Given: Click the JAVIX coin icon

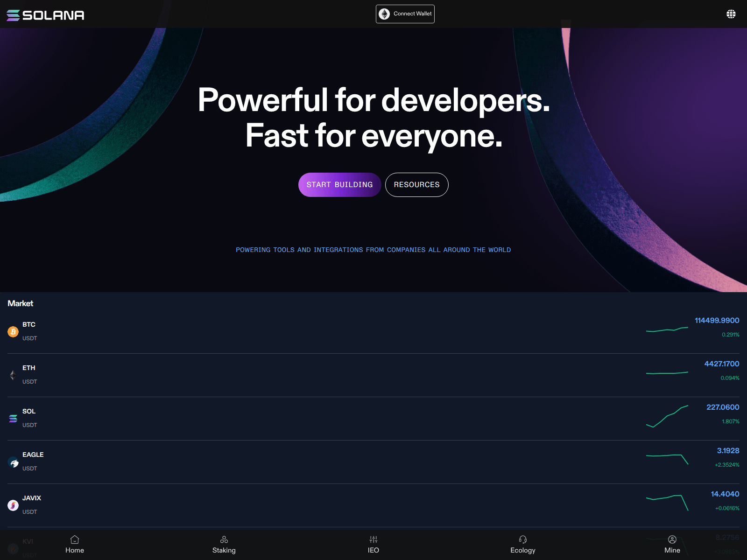Looking at the screenshot, I should coord(13,505).
